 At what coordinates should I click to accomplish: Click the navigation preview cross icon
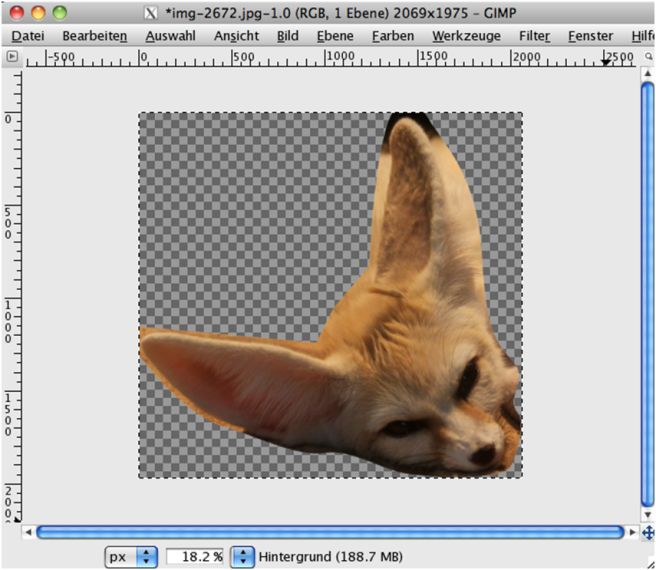coord(647,532)
